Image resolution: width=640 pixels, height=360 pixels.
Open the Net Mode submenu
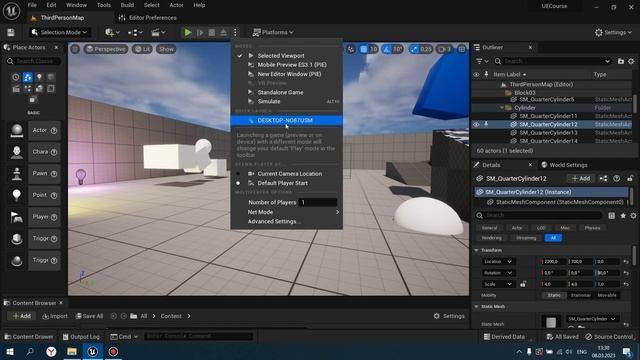286,212
